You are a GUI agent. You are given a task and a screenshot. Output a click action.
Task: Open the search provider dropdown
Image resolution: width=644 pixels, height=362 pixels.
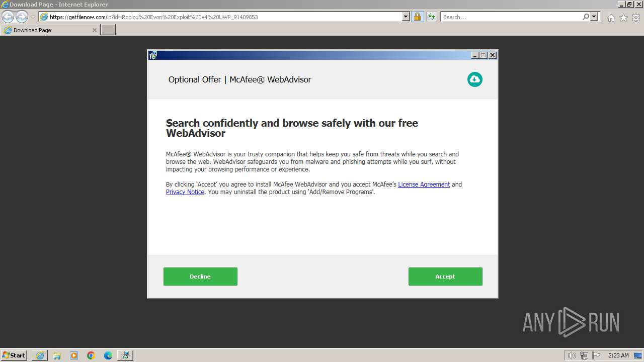click(x=594, y=17)
